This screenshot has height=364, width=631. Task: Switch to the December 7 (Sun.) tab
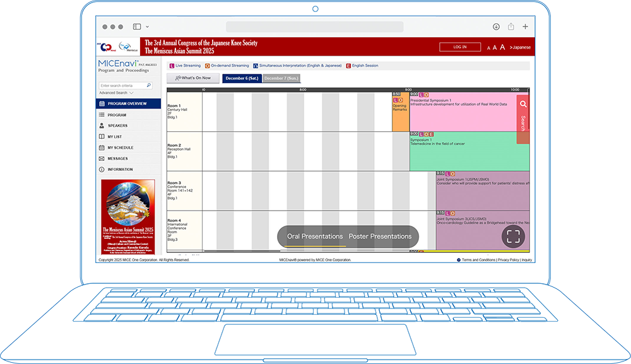coord(281,78)
